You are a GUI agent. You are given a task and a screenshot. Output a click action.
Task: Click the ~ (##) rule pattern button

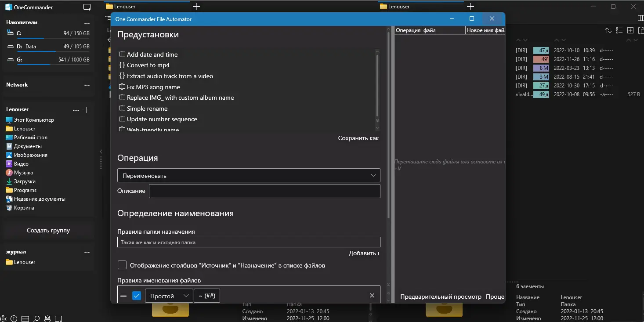click(x=207, y=296)
